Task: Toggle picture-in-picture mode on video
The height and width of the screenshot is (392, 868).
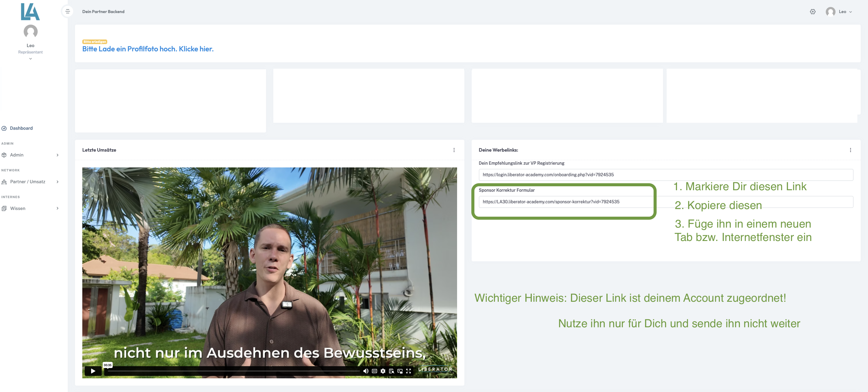Action: 400,371
